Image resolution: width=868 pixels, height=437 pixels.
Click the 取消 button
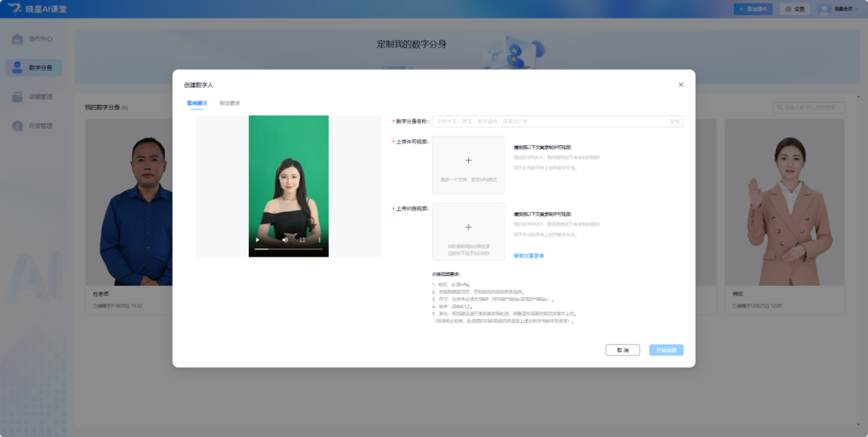click(x=622, y=350)
